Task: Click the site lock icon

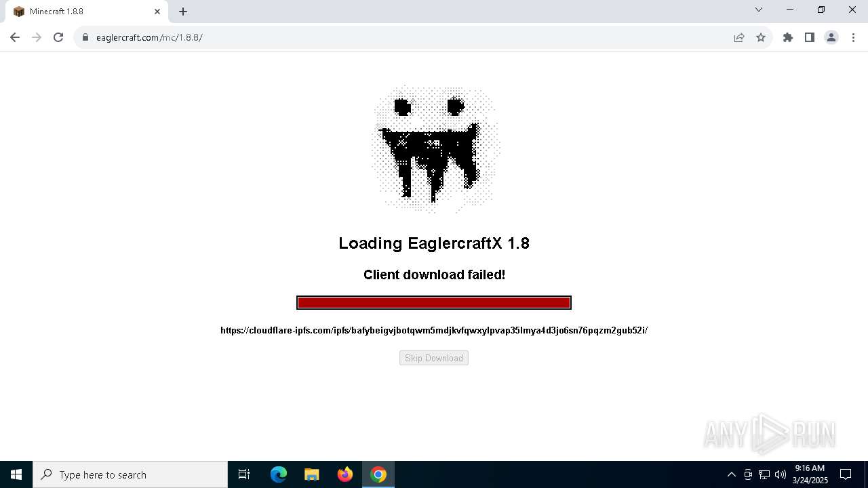Action: [85, 37]
